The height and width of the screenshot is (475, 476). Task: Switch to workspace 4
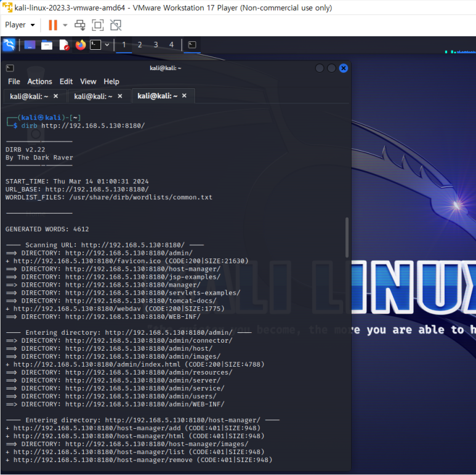172,45
